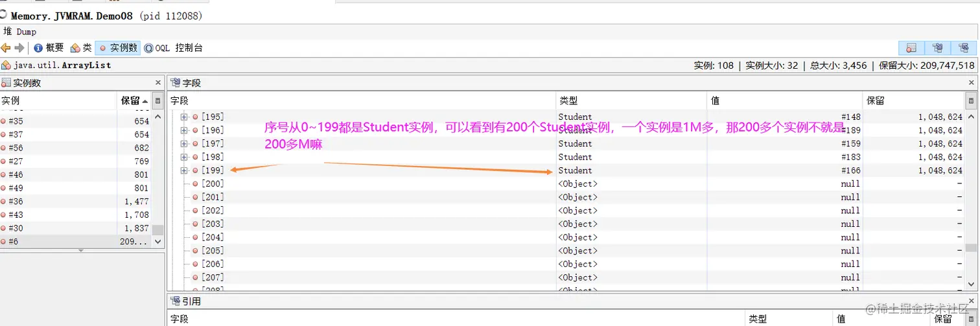Viewport: 980px width, 326px height.
Task: Close the 实例数 panel
Action: point(158,83)
